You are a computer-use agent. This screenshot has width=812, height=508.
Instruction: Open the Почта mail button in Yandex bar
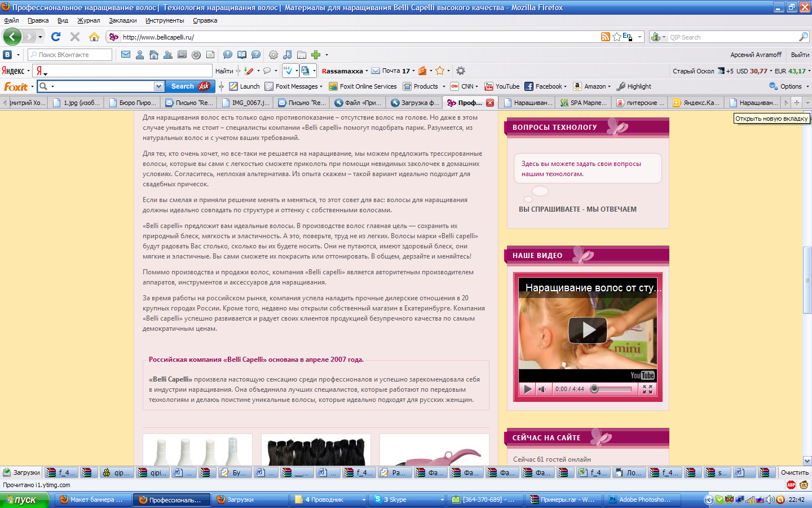point(391,71)
